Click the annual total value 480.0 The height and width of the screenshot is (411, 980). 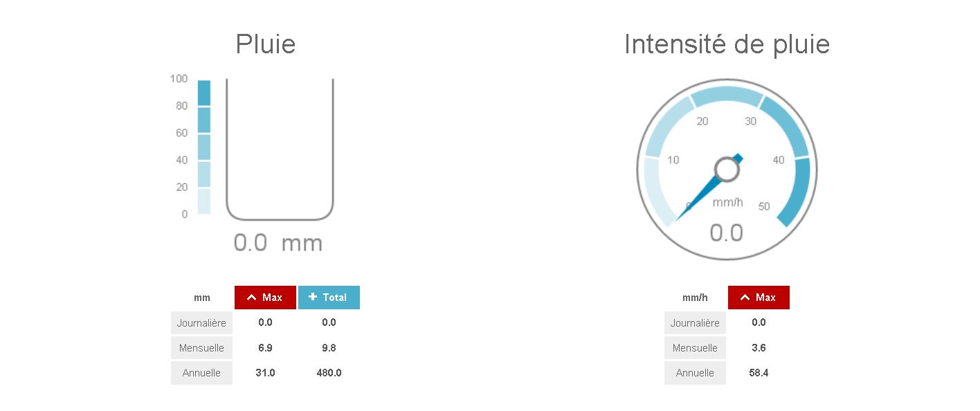pos(329,373)
